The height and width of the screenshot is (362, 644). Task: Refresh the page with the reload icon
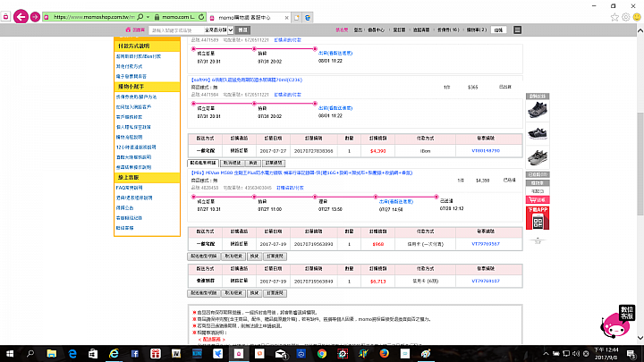(201, 17)
